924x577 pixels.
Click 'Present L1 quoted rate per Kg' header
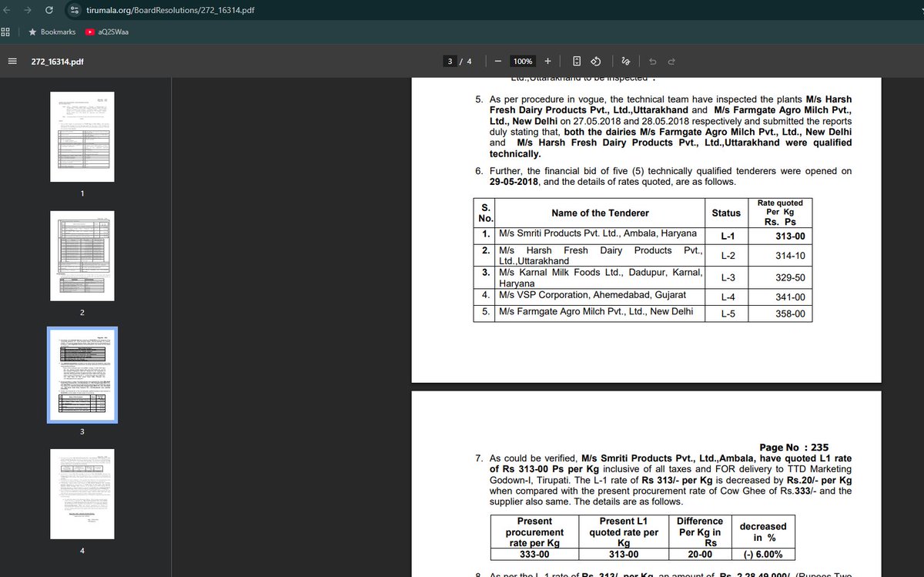point(624,532)
